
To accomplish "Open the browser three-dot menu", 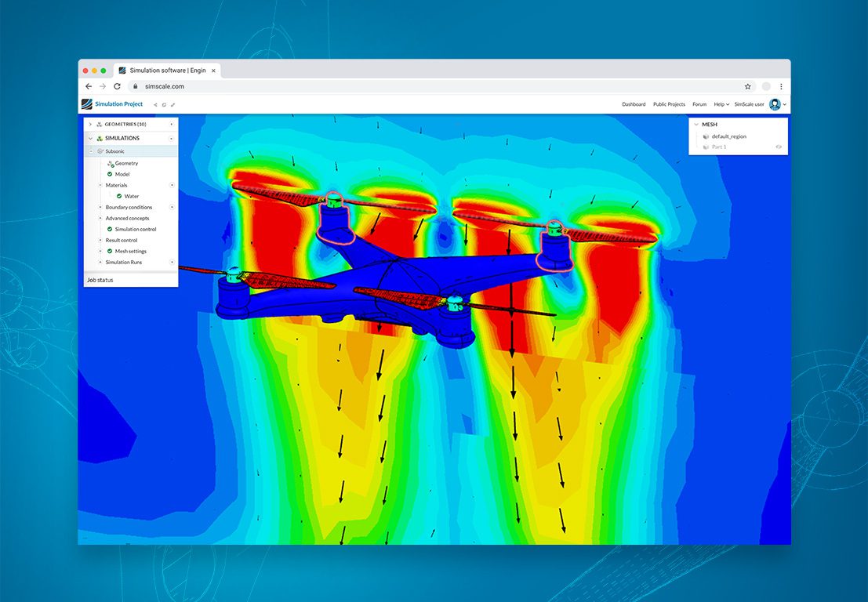I will 781,86.
